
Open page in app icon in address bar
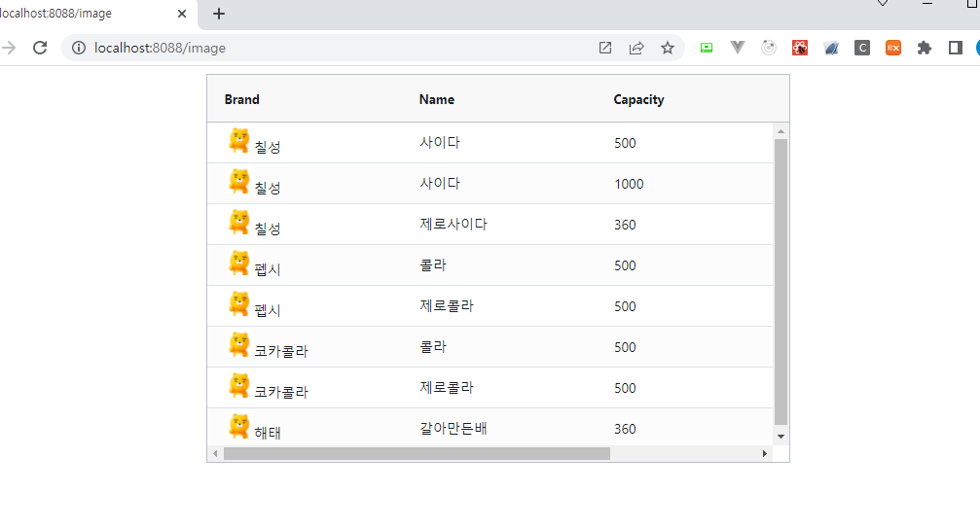(605, 48)
